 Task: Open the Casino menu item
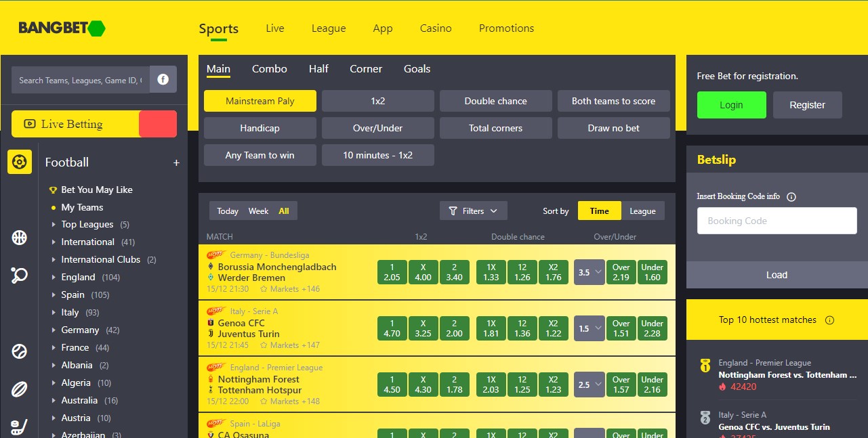tap(436, 28)
